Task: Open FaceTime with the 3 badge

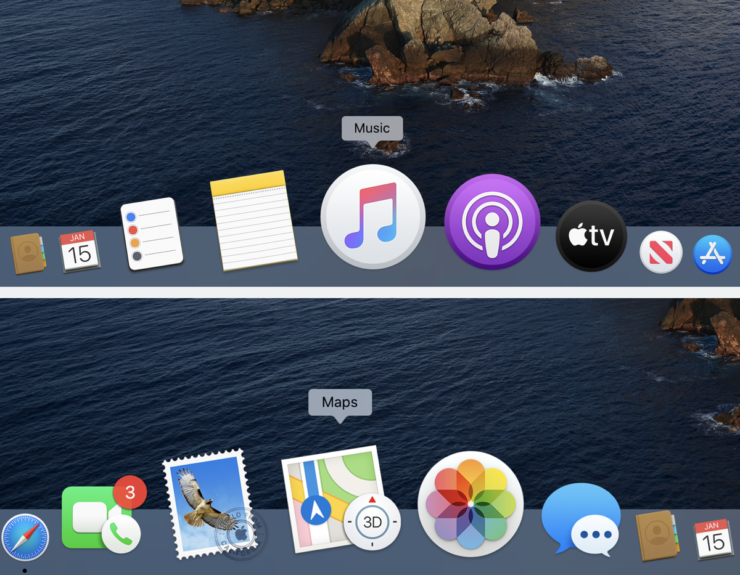Action: tap(101, 517)
